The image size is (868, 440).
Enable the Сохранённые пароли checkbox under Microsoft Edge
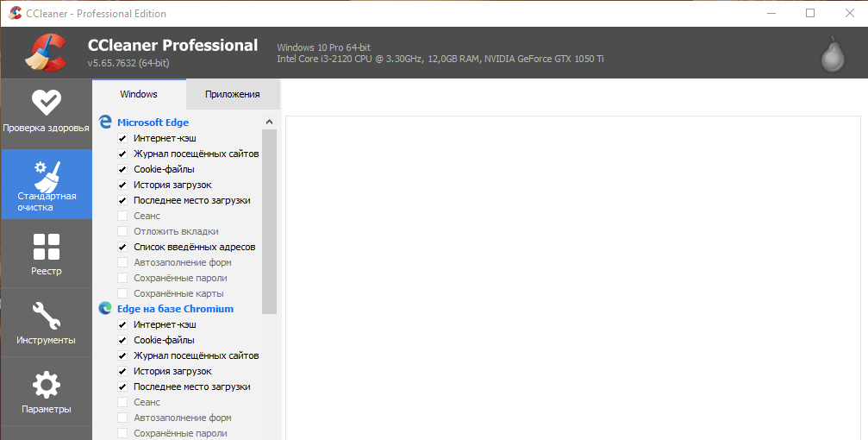pos(122,278)
